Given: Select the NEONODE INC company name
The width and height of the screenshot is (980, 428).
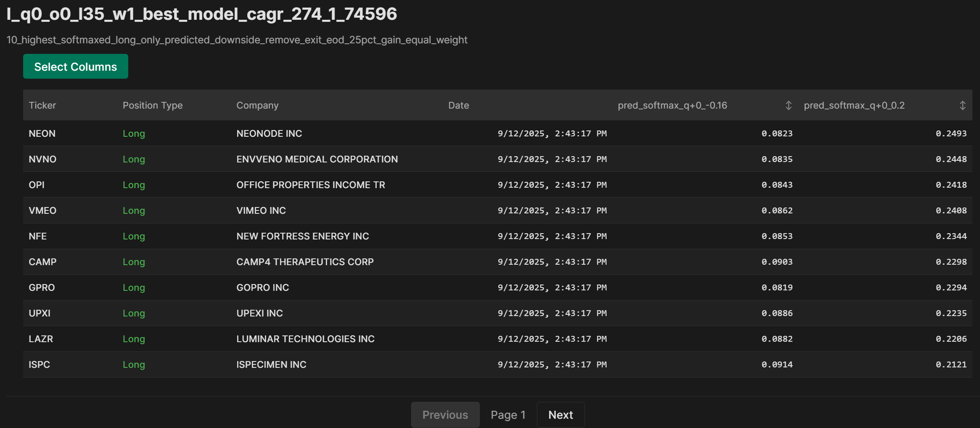Looking at the screenshot, I should click(269, 133).
